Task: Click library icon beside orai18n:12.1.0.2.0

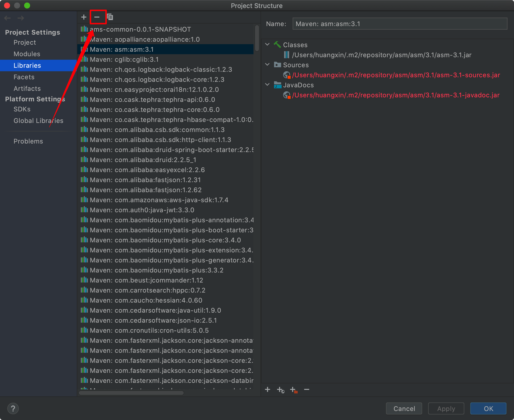Action: [84, 89]
